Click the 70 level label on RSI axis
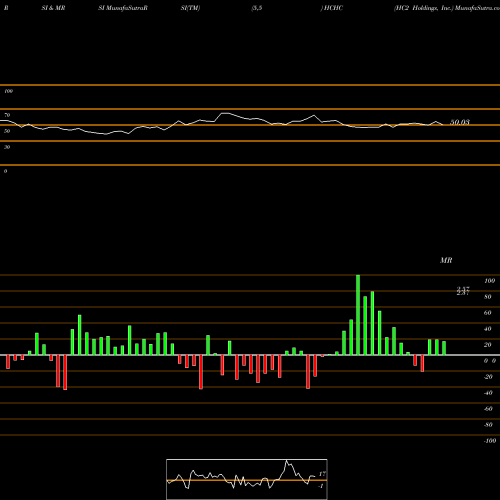 click(x=7, y=115)
